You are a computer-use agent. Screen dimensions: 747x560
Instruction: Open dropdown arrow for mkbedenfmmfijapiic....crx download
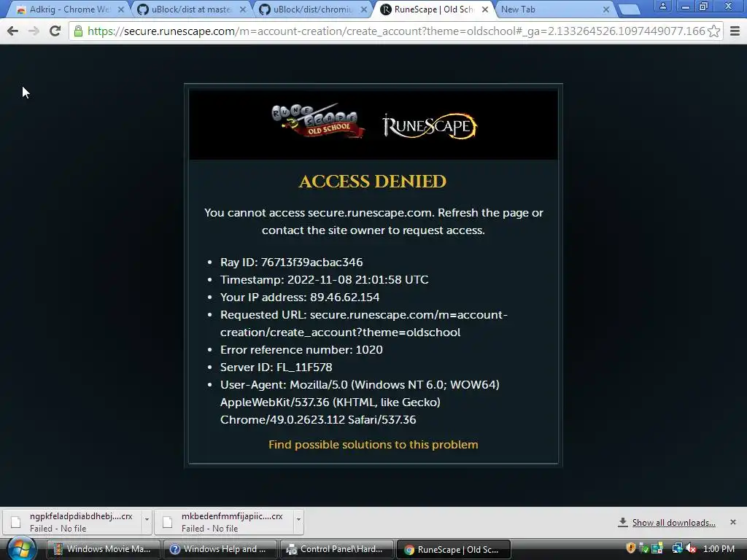pyautogui.click(x=298, y=519)
